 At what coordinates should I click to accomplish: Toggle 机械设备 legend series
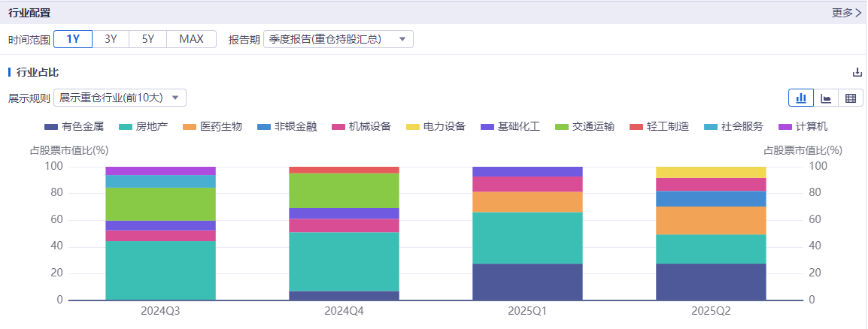pos(362,127)
